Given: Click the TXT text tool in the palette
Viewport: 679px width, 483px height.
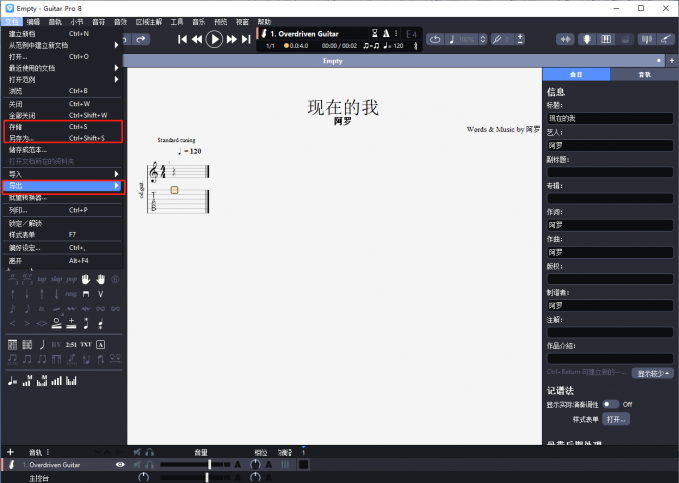Looking at the screenshot, I should pyautogui.click(x=86, y=344).
